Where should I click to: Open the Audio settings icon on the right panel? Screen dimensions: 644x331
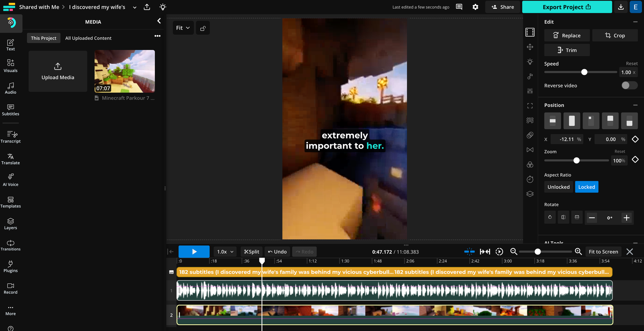pyautogui.click(x=530, y=76)
